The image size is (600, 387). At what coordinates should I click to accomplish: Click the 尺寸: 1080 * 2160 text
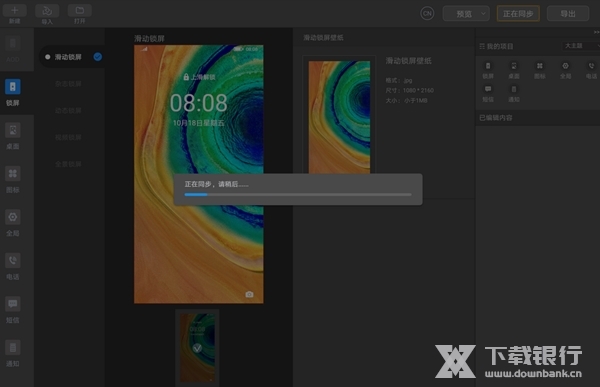coord(409,91)
